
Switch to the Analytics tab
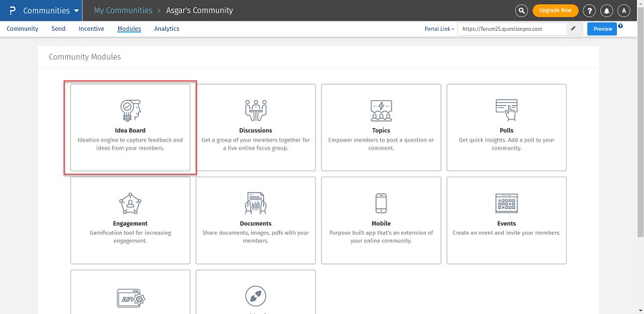tap(166, 29)
